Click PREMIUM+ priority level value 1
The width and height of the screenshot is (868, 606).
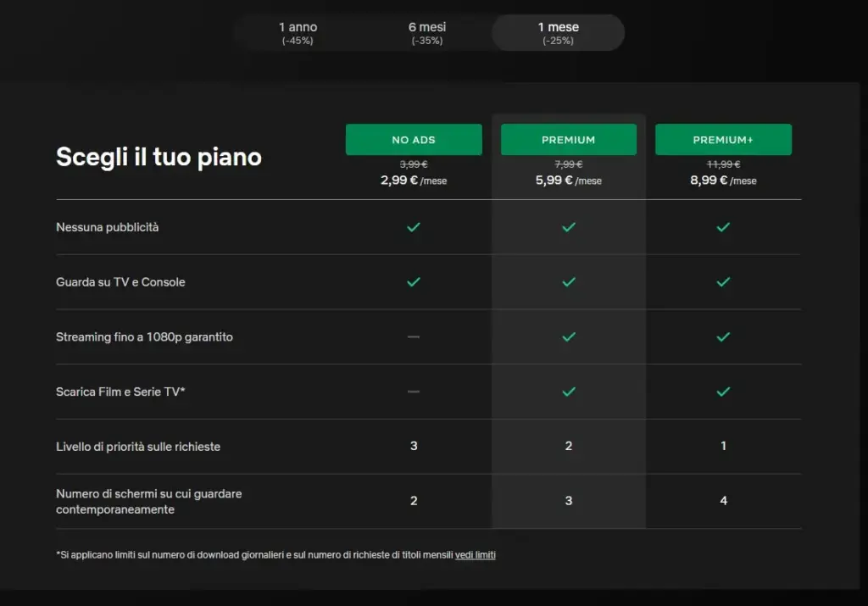click(x=724, y=446)
